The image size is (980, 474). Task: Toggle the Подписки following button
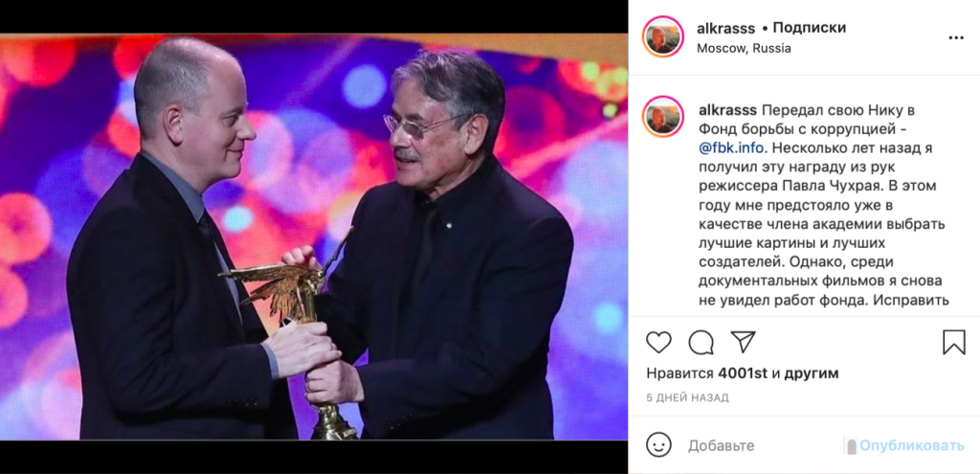click(810, 28)
